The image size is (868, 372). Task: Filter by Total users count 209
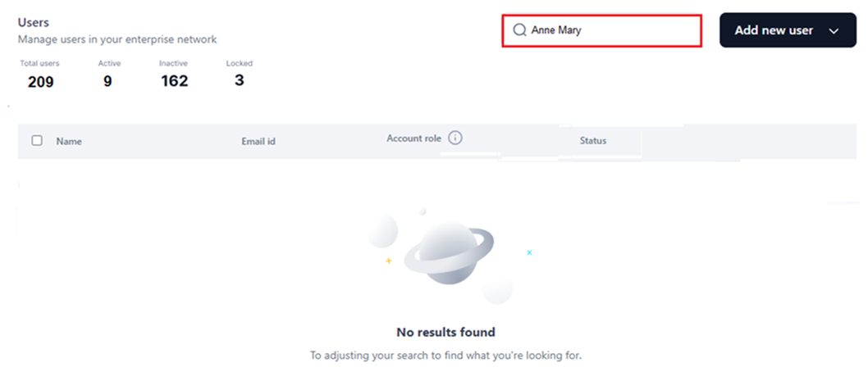click(40, 80)
